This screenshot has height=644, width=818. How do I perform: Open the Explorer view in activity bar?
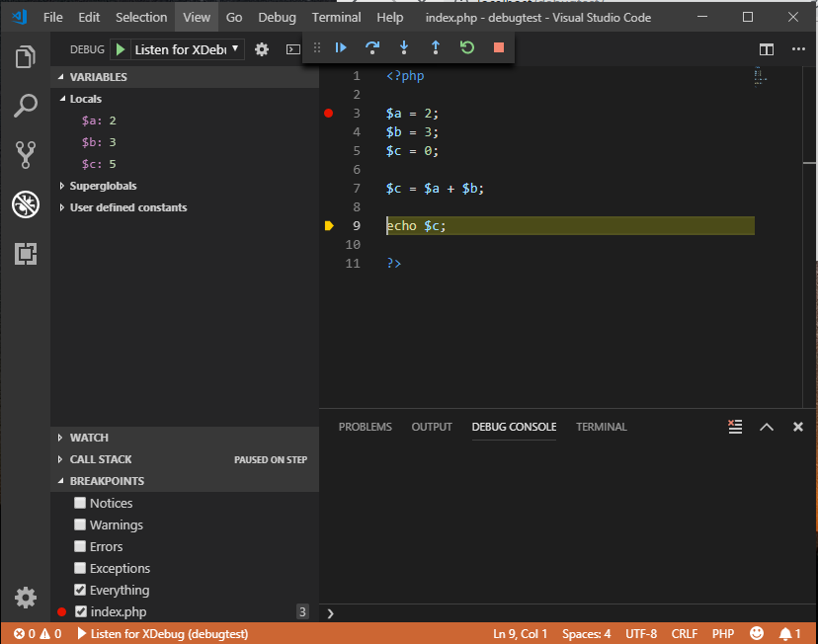tap(25, 56)
